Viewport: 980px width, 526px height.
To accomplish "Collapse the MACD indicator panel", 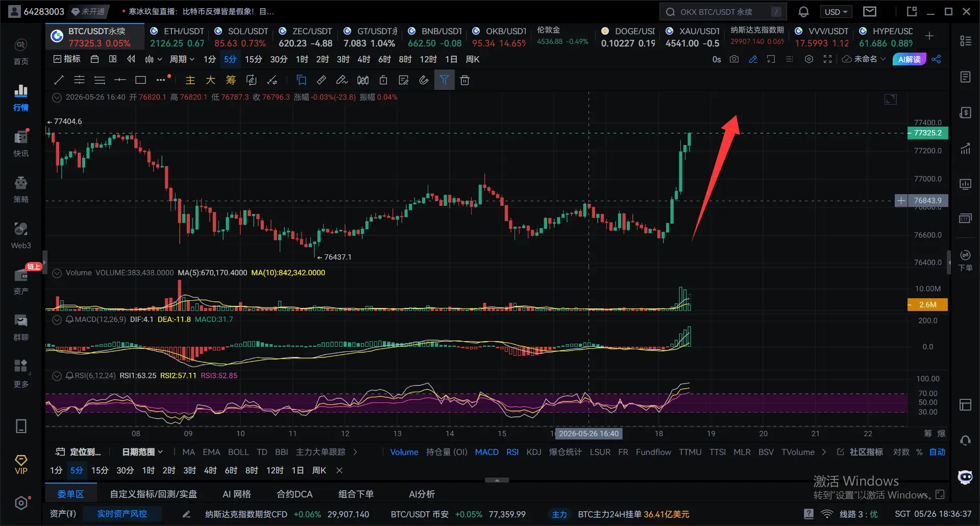I will click(57, 320).
